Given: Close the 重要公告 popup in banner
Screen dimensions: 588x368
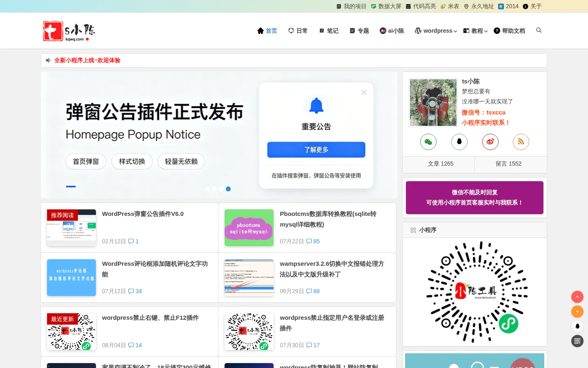Looking at the screenshot, I should pyautogui.click(x=364, y=92).
